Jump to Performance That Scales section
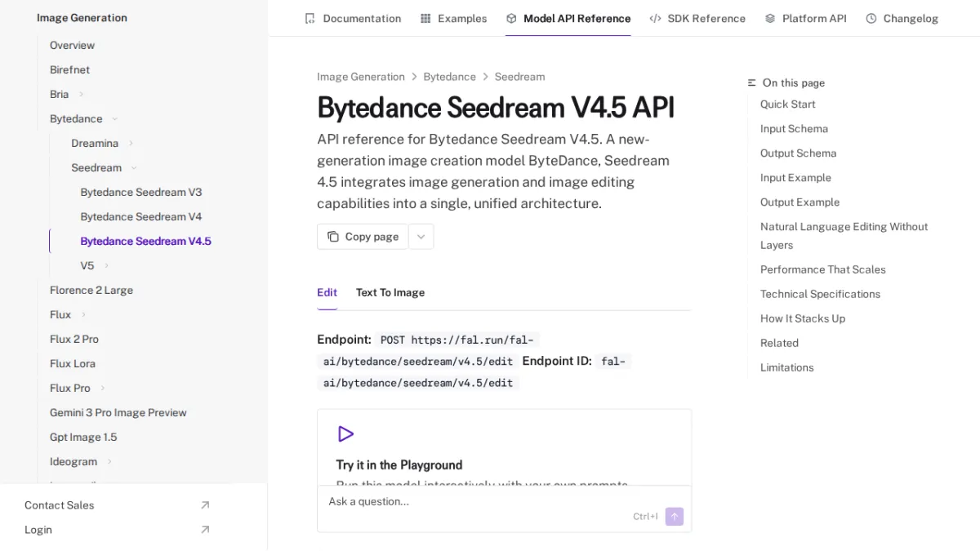This screenshot has width=980, height=551. (822, 269)
